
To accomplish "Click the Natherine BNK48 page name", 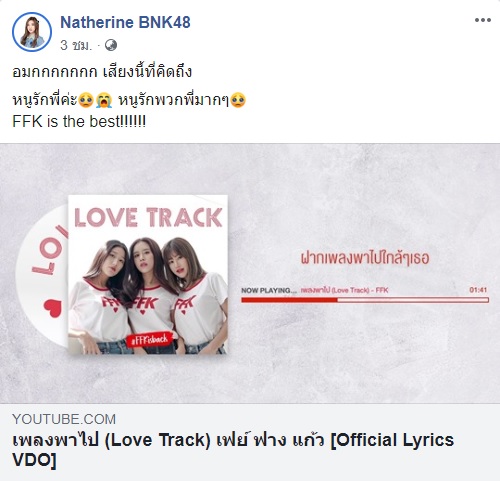I will pos(125,23).
